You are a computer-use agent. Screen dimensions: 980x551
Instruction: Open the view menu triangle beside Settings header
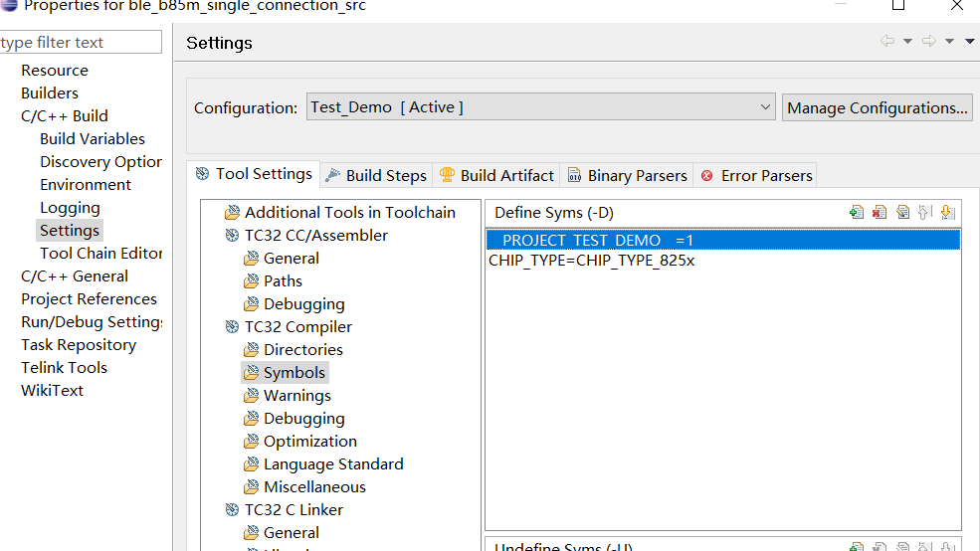(970, 42)
